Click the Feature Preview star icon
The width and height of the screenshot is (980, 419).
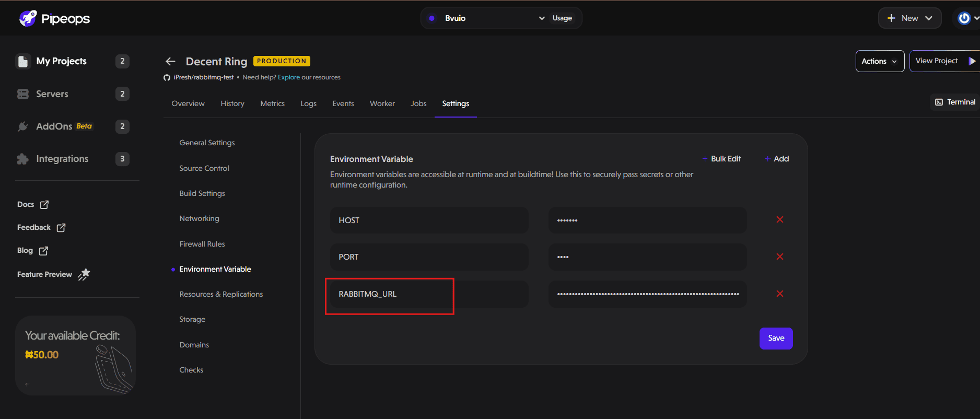(x=84, y=274)
